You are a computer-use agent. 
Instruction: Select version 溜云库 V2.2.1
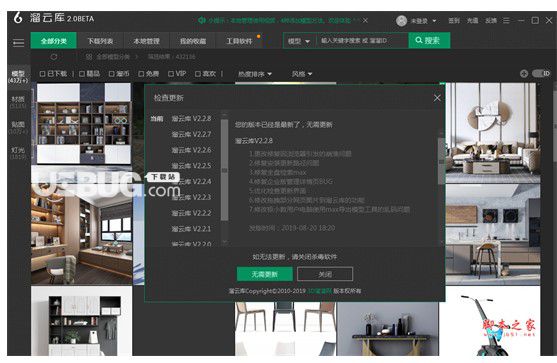191,229
